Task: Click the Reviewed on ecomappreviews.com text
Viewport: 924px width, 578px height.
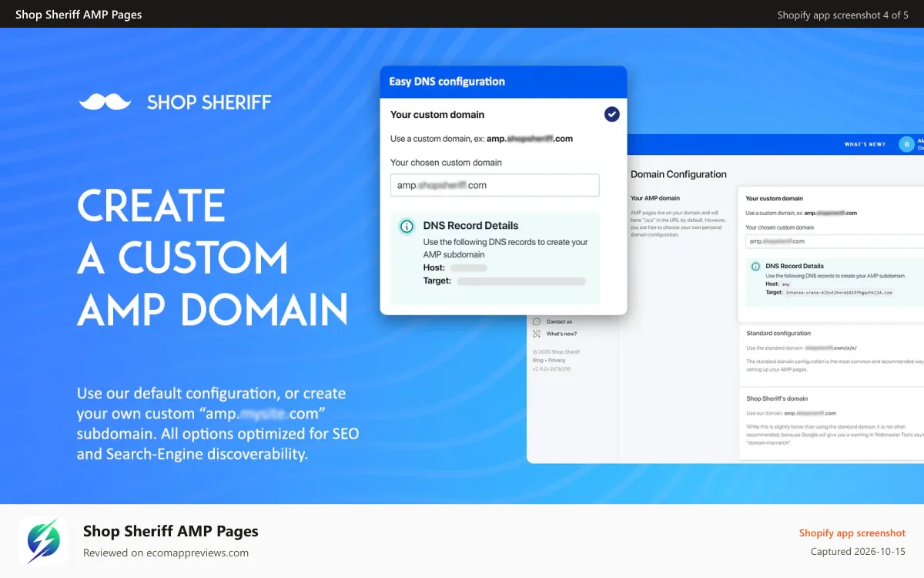Action: 166,553
